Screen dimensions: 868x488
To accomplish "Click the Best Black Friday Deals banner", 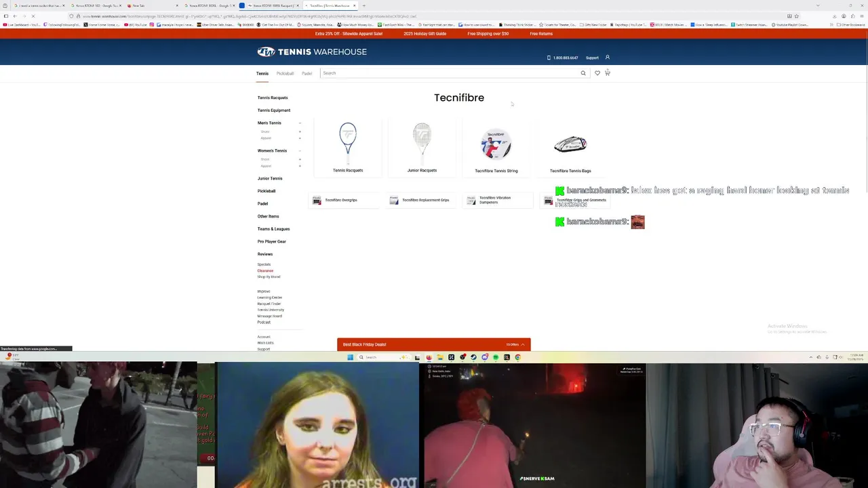I will [x=434, y=344].
